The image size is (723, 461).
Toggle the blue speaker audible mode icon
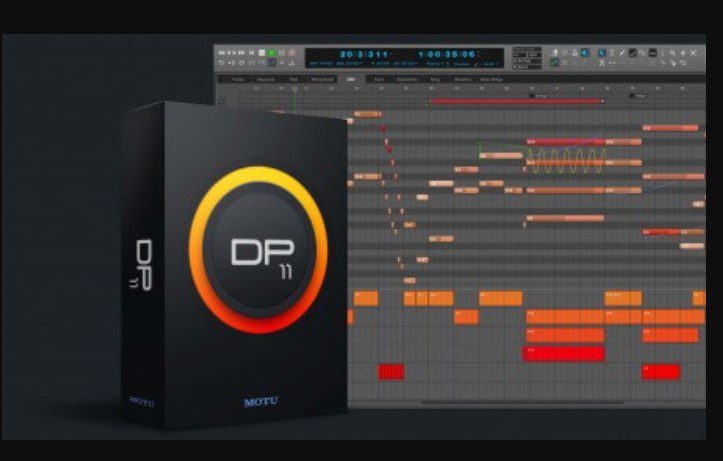(x=585, y=53)
